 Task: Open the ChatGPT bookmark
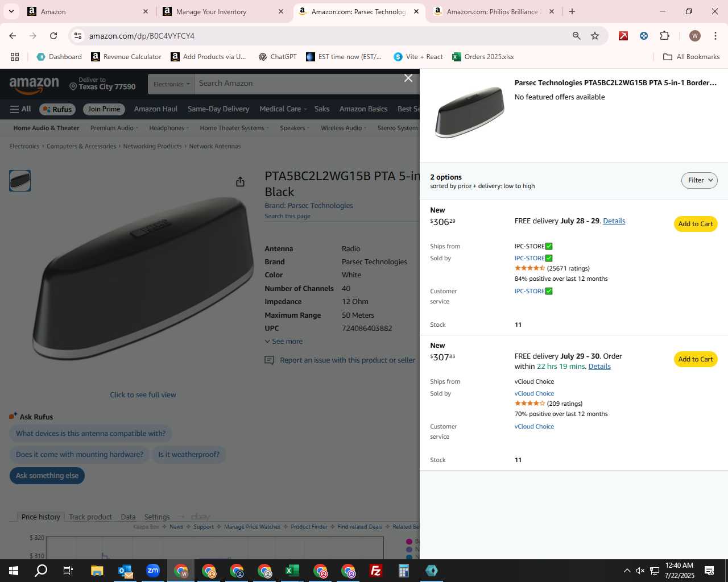point(278,57)
